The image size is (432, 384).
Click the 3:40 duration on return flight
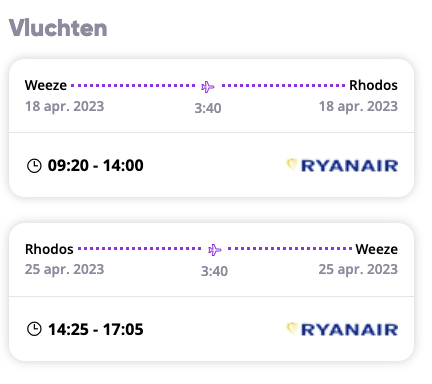(214, 271)
